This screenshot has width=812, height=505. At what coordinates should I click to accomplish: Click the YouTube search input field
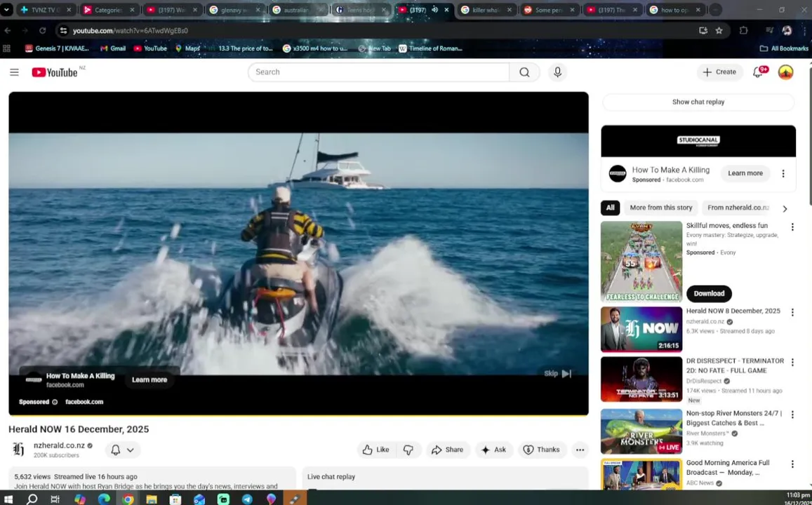pyautogui.click(x=378, y=72)
